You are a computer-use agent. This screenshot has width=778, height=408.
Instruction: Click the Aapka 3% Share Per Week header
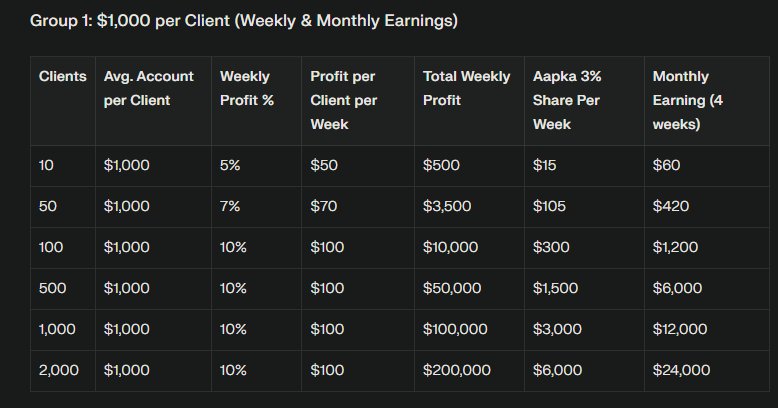click(567, 100)
